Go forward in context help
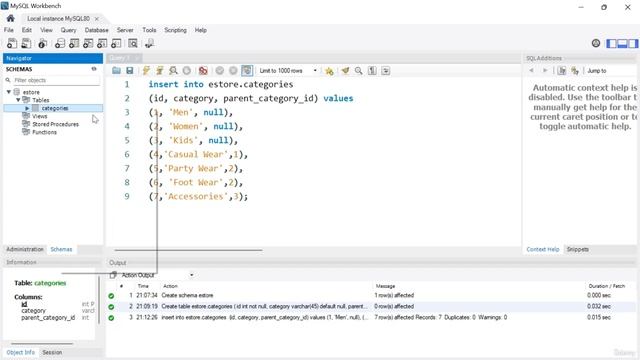Screen dimensions: 640x360 [x=545, y=71]
